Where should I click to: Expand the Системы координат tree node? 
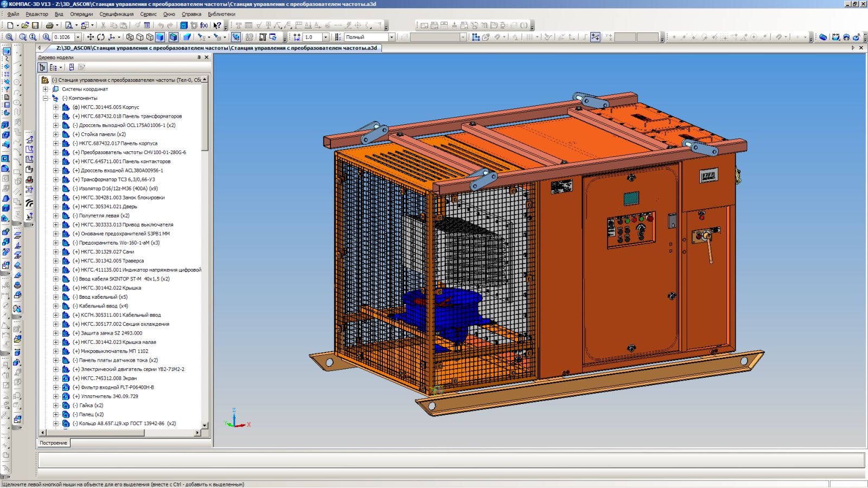click(x=46, y=89)
